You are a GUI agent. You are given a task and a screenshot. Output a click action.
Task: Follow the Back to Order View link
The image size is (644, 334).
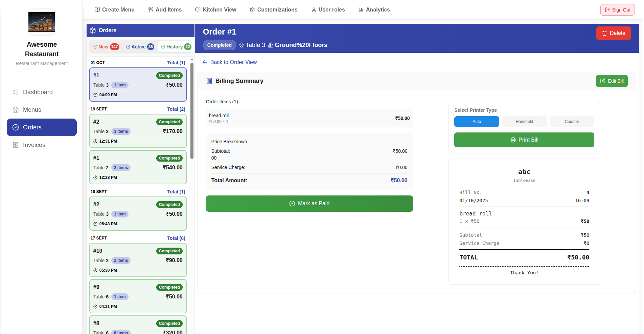(229, 62)
